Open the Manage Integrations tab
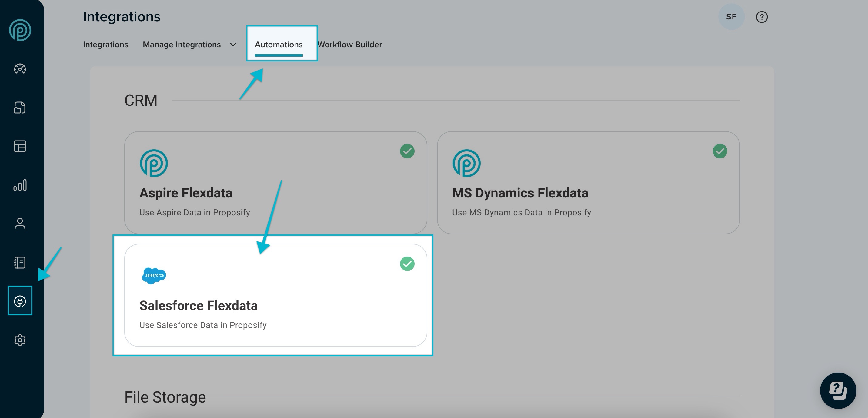This screenshot has height=418, width=868. coord(182,45)
